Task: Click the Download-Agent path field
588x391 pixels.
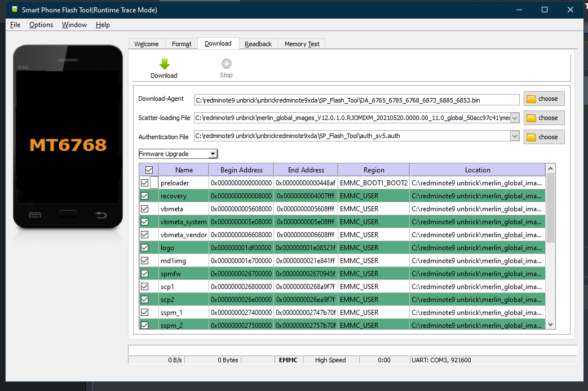Action: pyautogui.click(x=356, y=100)
